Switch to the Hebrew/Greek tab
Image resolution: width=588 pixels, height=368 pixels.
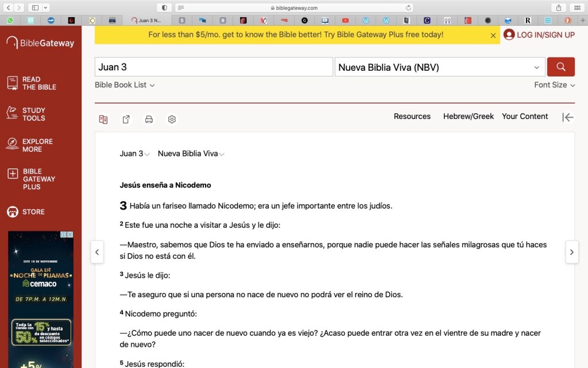coord(468,116)
